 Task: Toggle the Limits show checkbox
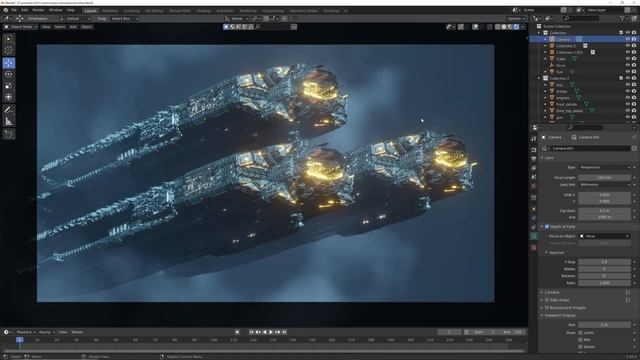click(580, 333)
